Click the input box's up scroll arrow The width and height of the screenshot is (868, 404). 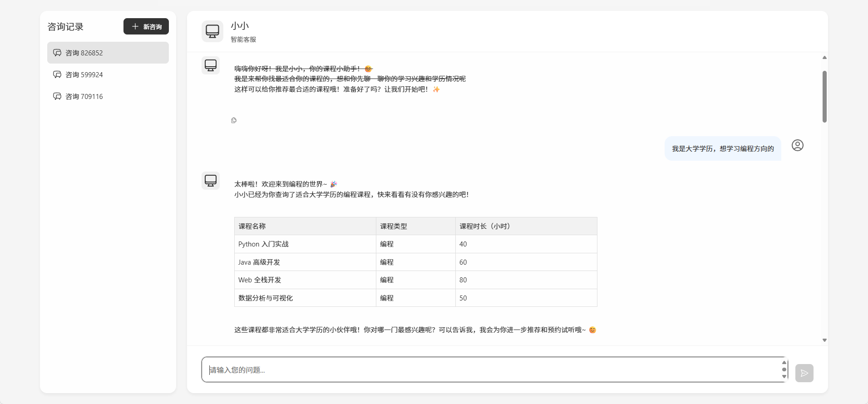(x=784, y=362)
